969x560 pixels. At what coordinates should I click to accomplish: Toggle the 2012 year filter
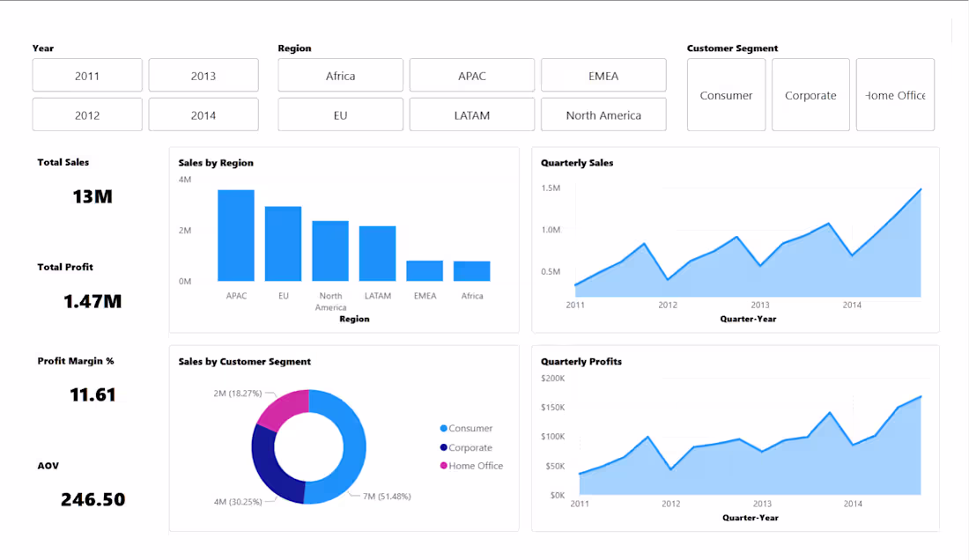(87, 114)
